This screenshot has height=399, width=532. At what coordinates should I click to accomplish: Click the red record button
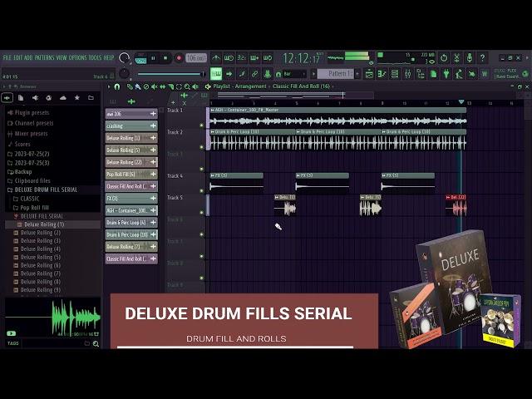pos(179,58)
